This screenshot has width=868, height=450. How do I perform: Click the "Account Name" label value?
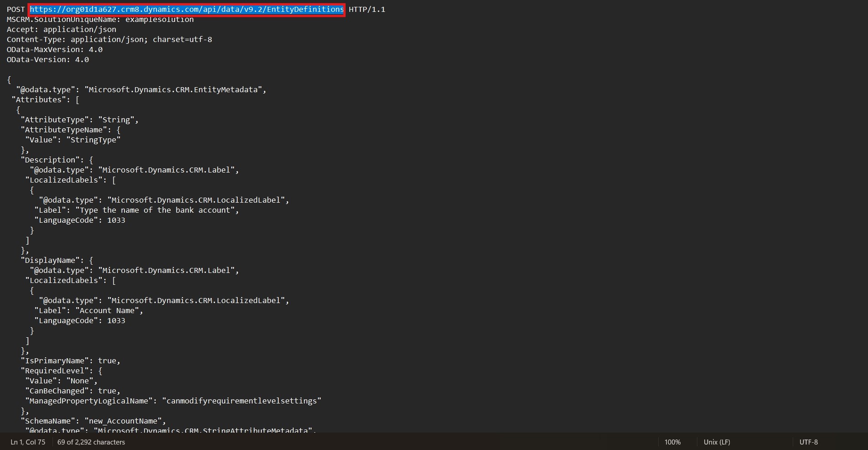109,310
